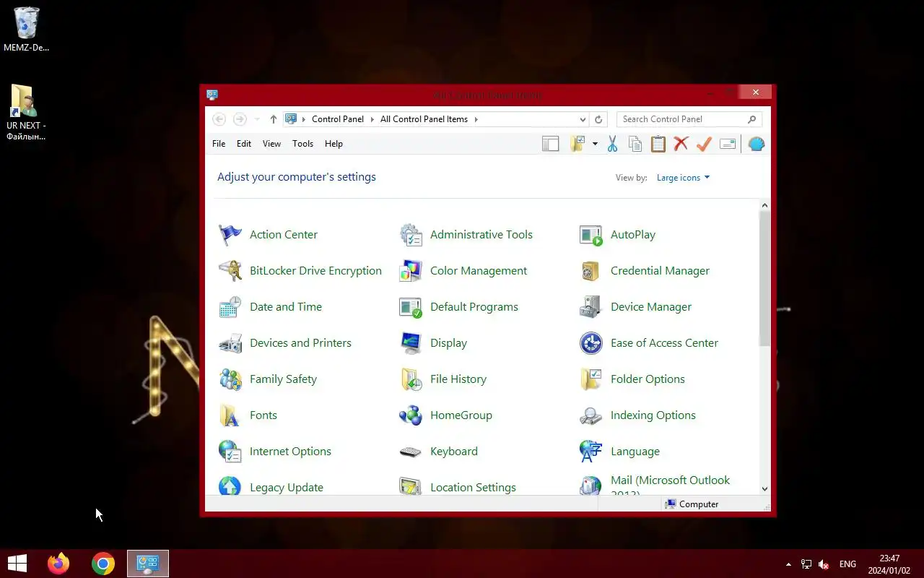Click the Fonts folder icon
The image size is (924, 578).
tap(230, 415)
